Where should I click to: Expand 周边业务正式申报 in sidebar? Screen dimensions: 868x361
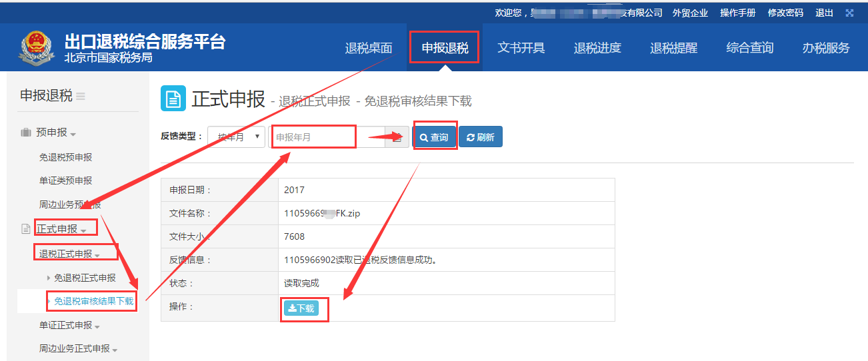(78, 348)
